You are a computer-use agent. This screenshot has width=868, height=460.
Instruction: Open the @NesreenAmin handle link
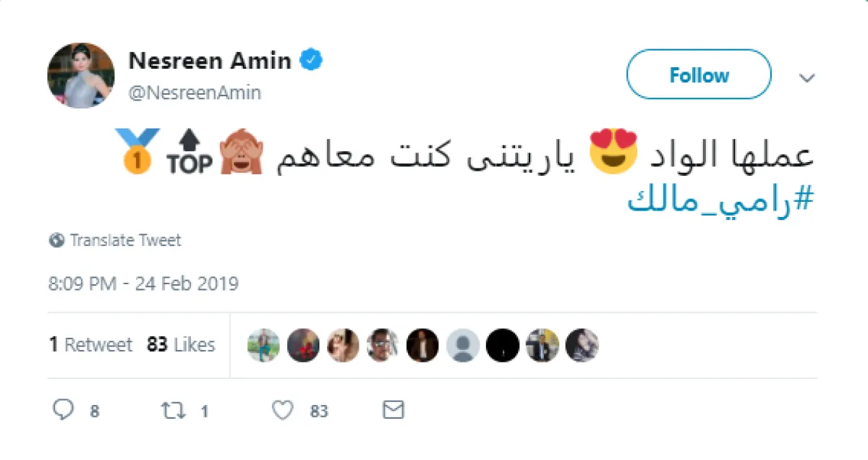pyautogui.click(x=195, y=93)
